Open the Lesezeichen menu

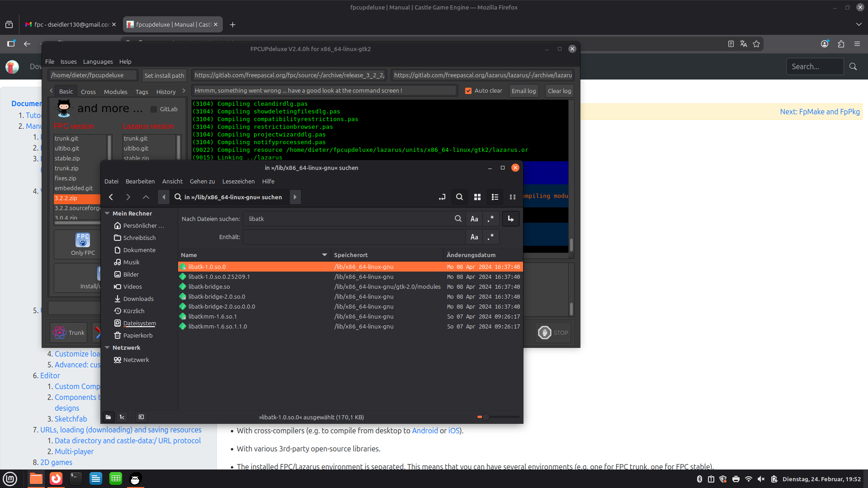pyautogui.click(x=238, y=181)
